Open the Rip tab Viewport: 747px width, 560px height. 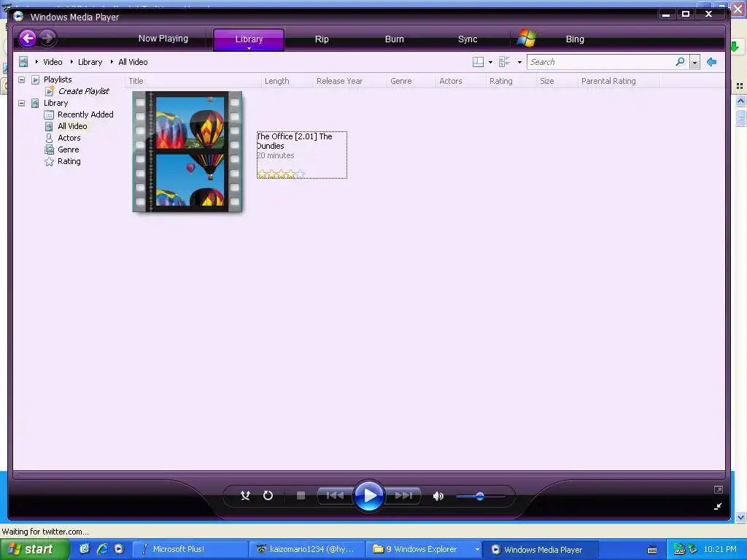(x=322, y=39)
